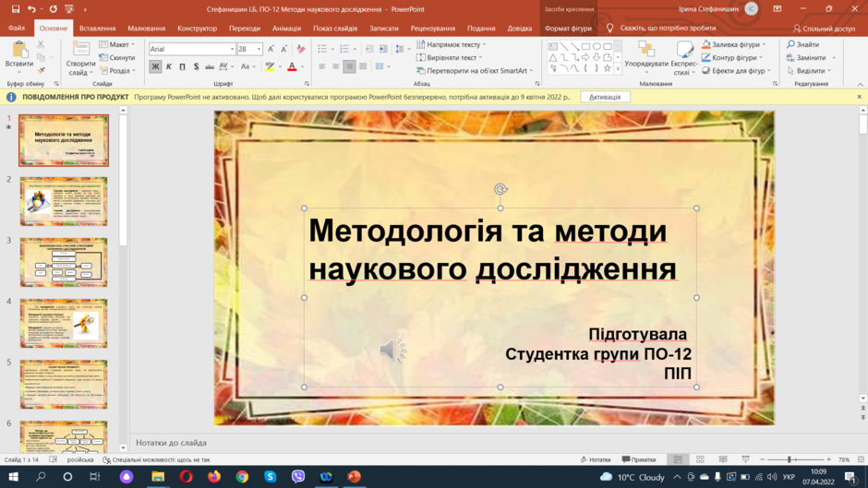Screen dimensions: 868x488
Task: Increase font size with the large A icon
Action: (271, 49)
